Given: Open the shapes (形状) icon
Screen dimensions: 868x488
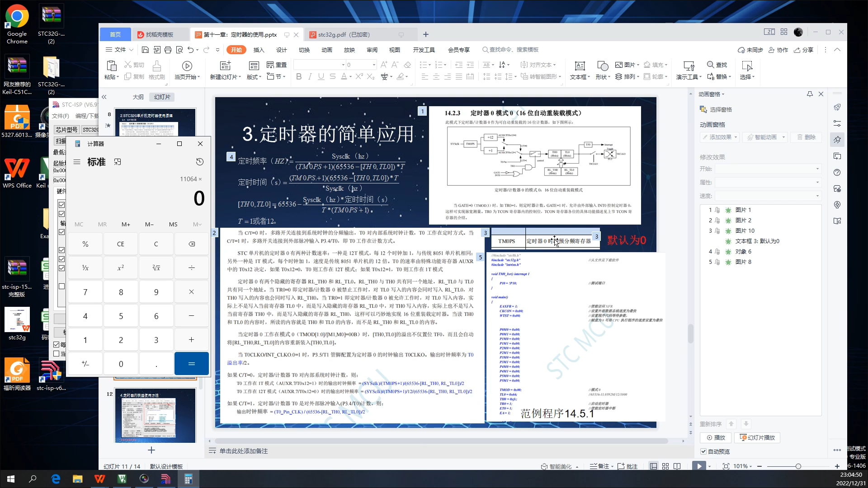Looking at the screenshot, I should [603, 66].
